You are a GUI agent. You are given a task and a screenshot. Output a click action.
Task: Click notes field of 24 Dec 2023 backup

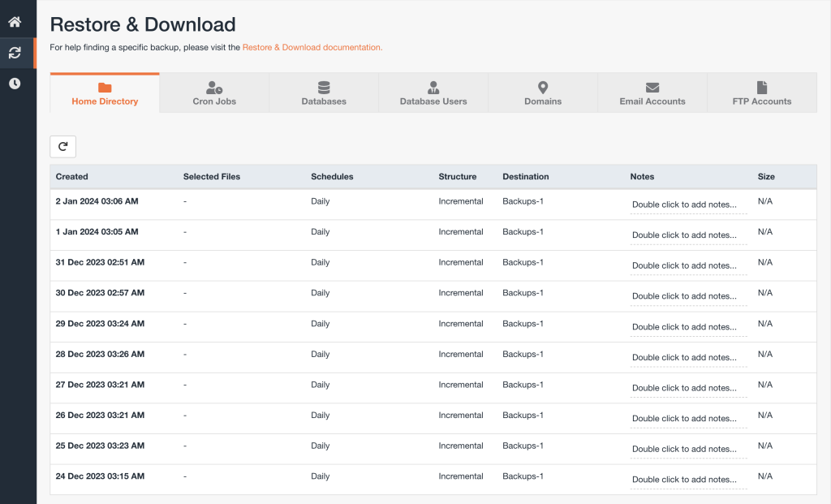[x=688, y=480]
